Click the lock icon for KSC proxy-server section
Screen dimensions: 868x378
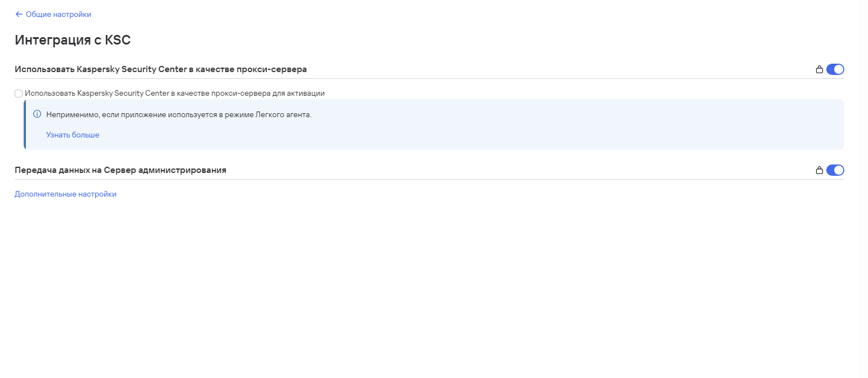(x=820, y=69)
